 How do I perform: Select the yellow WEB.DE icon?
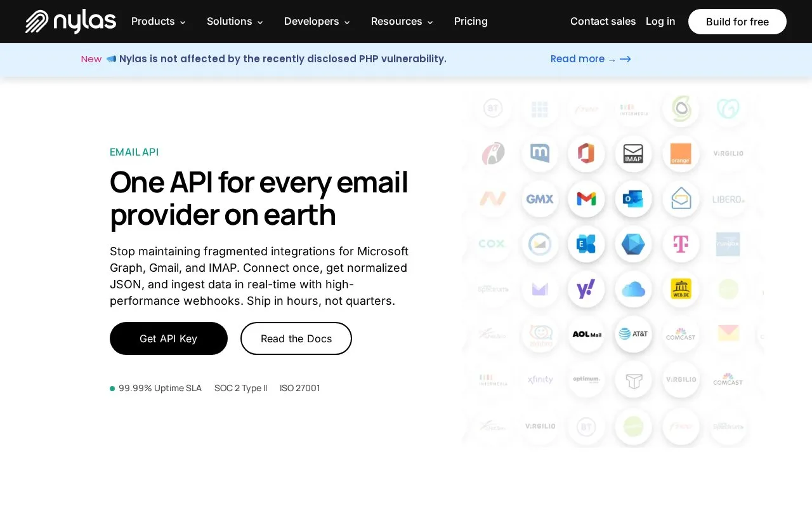(x=681, y=290)
